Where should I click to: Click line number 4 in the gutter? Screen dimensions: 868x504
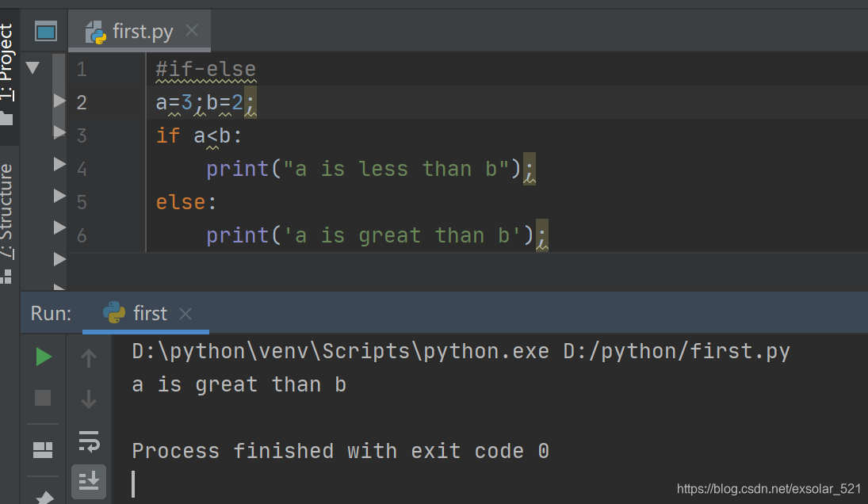click(82, 169)
